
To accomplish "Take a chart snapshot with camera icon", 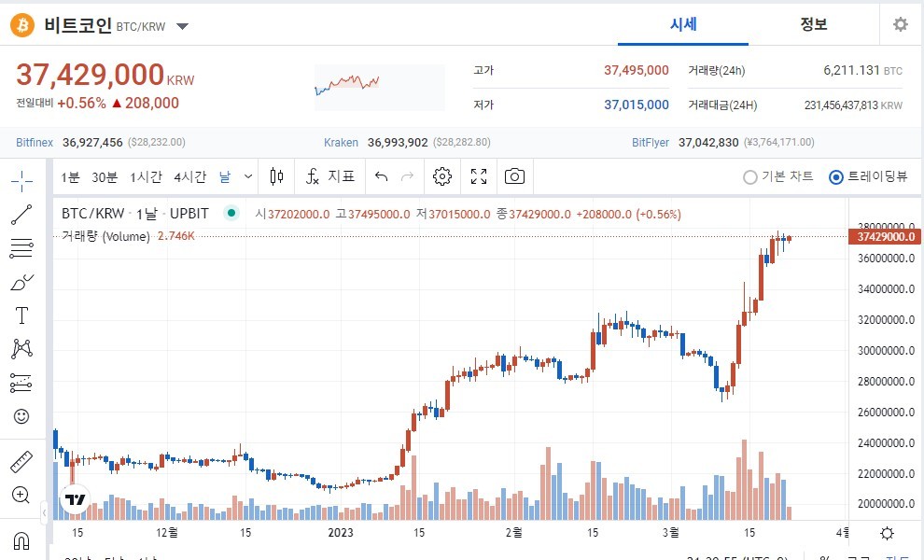I will tap(514, 176).
